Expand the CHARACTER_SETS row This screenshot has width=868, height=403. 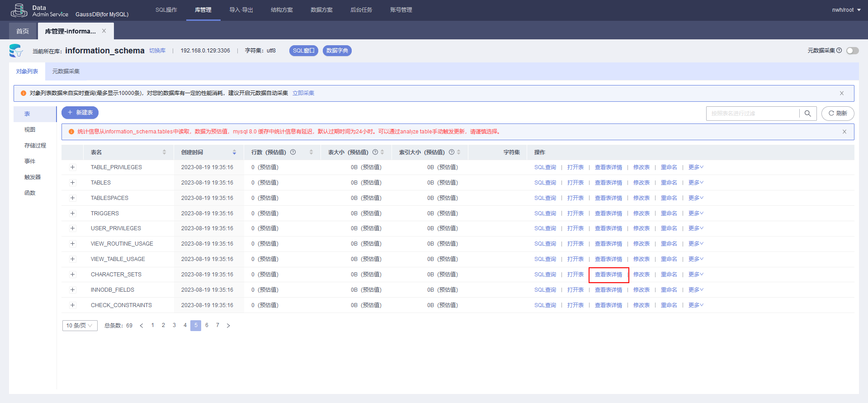[x=72, y=275]
